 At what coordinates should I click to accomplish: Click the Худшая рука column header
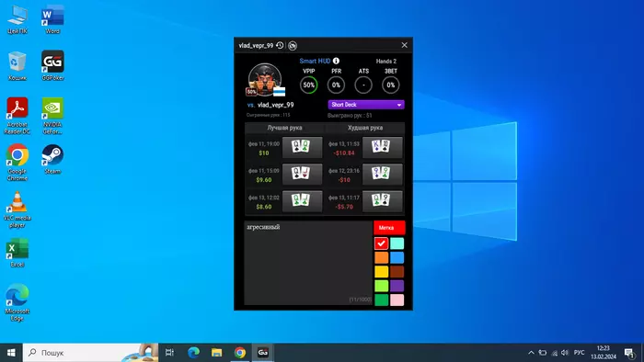coord(365,128)
